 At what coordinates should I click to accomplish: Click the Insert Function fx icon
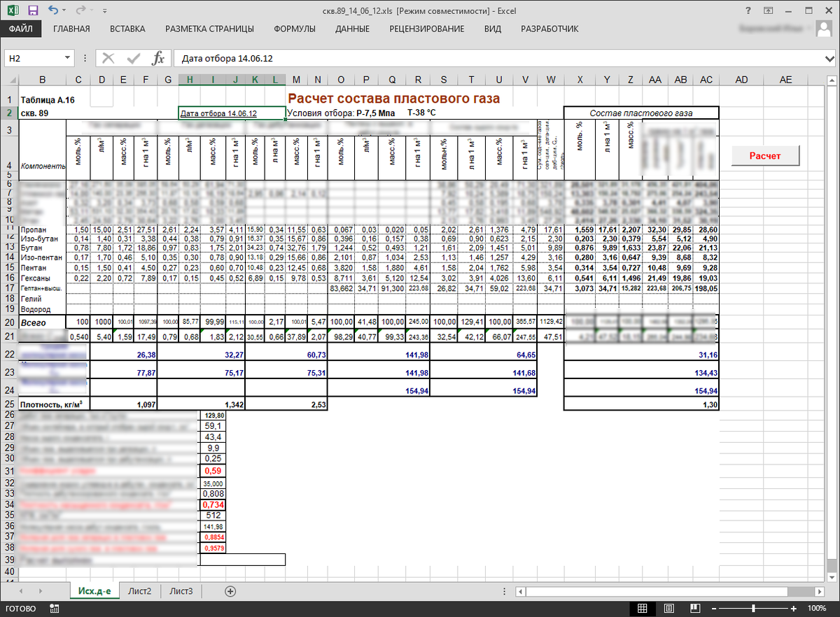pos(158,58)
